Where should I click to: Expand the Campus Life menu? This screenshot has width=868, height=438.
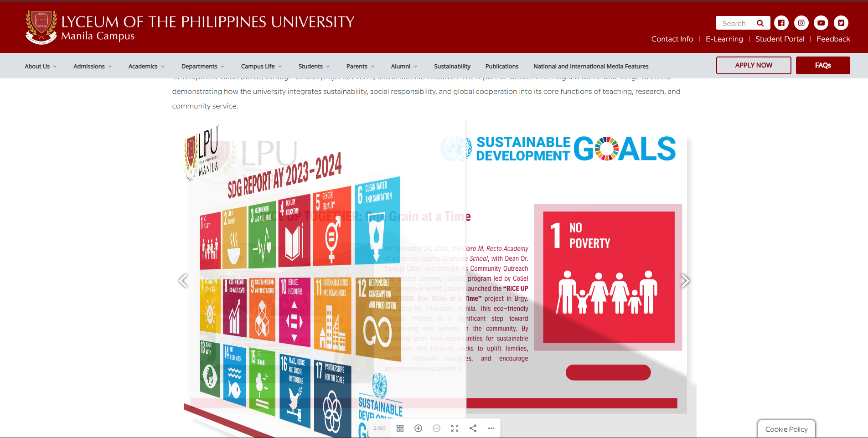262,66
